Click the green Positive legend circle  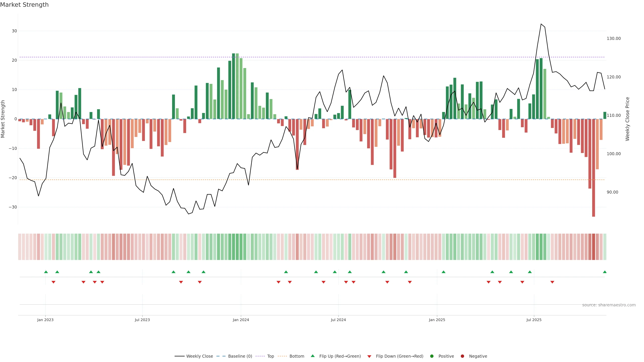(432, 356)
